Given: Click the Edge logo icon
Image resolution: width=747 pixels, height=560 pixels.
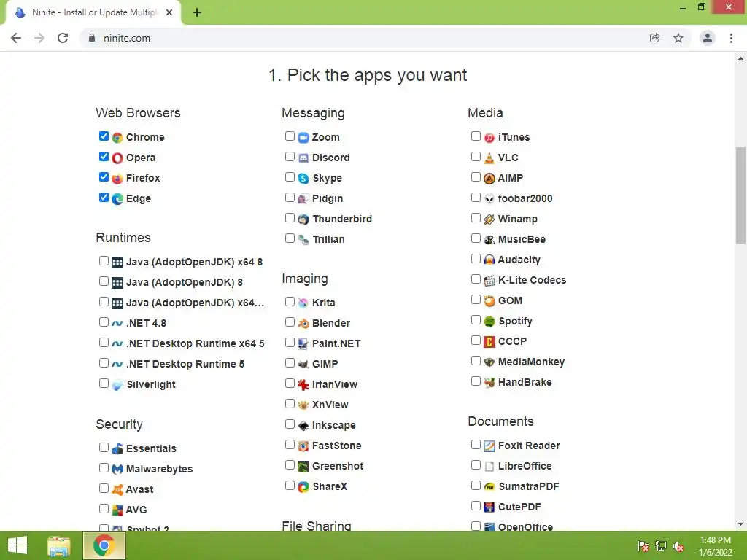Looking at the screenshot, I should click(x=117, y=199).
